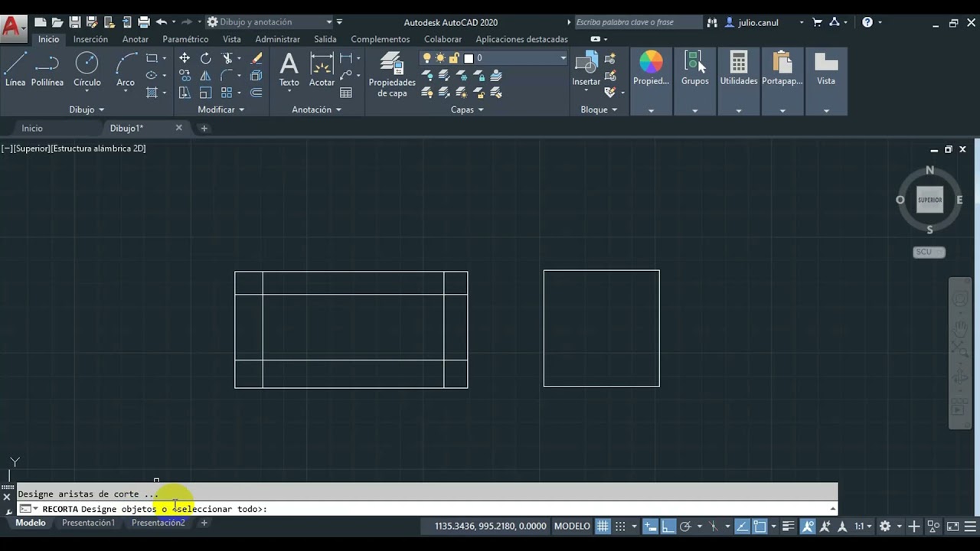Open the annotation scale 1:1 dropdown
980x551 pixels.
pyautogui.click(x=863, y=526)
